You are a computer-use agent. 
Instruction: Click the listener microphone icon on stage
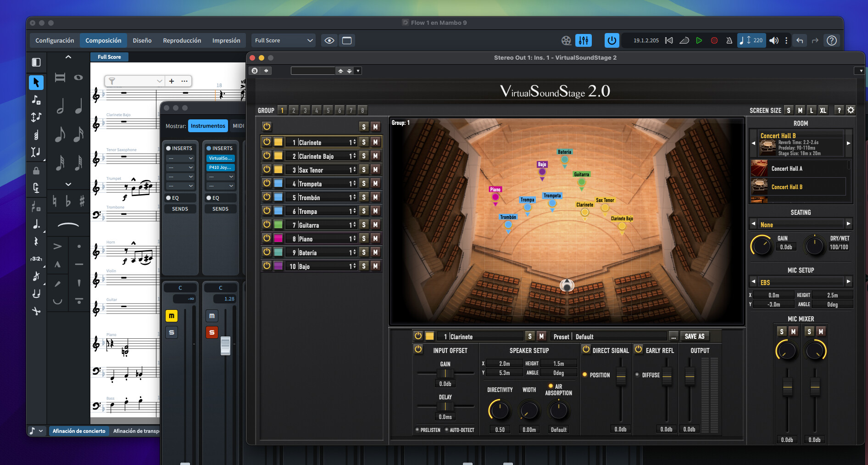point(567,285)
